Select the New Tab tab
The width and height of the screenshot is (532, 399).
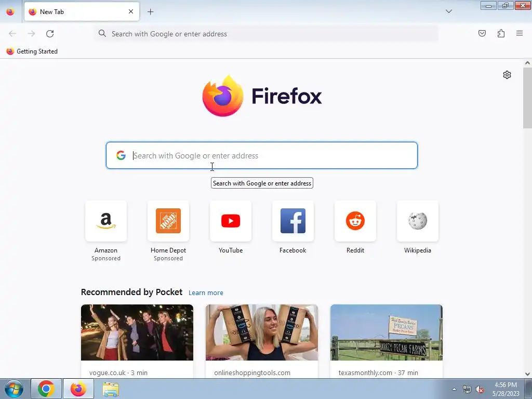point(82,11)
